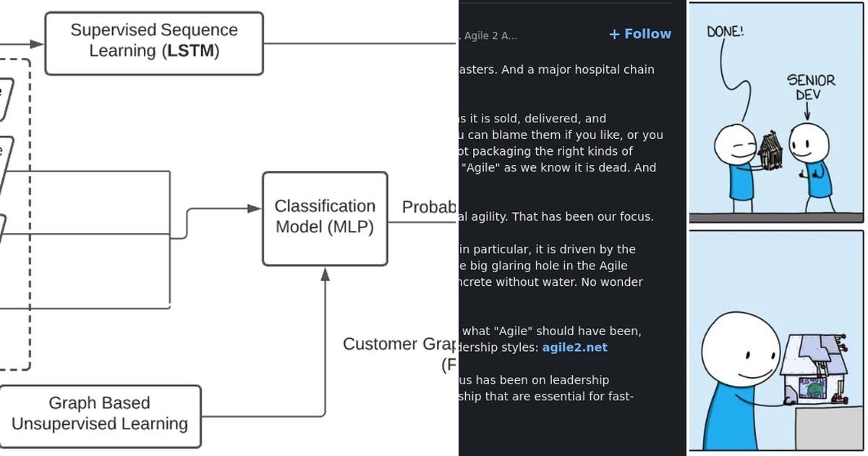Click the plus icon next to Follow
Viewport: 868px width, 456px height.
tap(615, 33)
